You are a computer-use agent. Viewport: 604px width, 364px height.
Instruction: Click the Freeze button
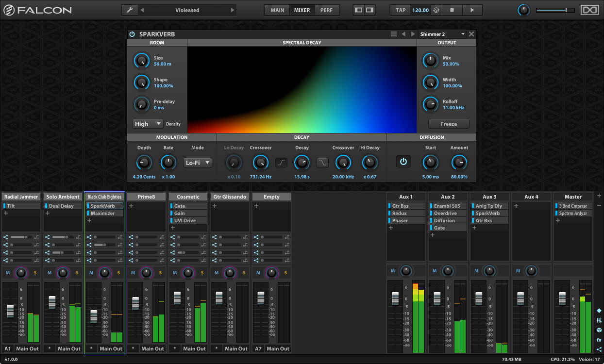click(x=449, y=124)
